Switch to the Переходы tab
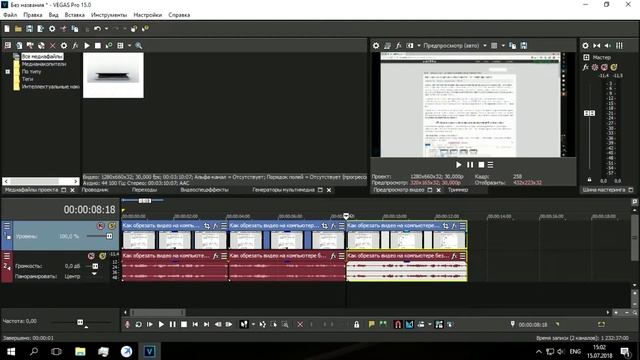 coord(144,190)
